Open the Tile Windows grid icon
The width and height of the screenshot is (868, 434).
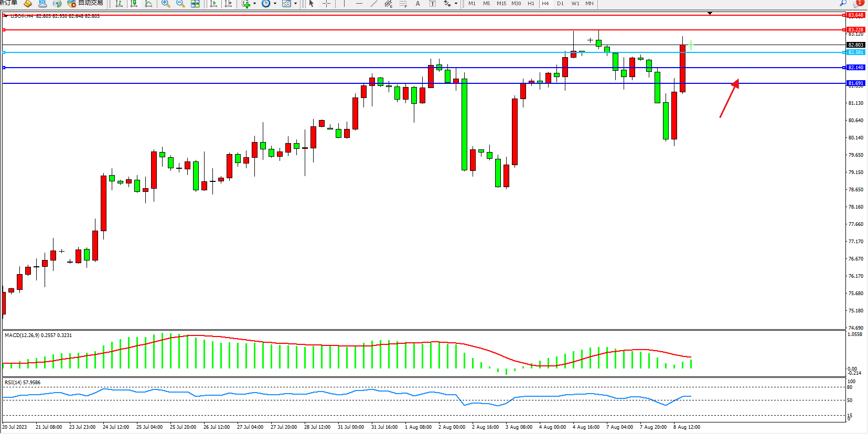195,4
